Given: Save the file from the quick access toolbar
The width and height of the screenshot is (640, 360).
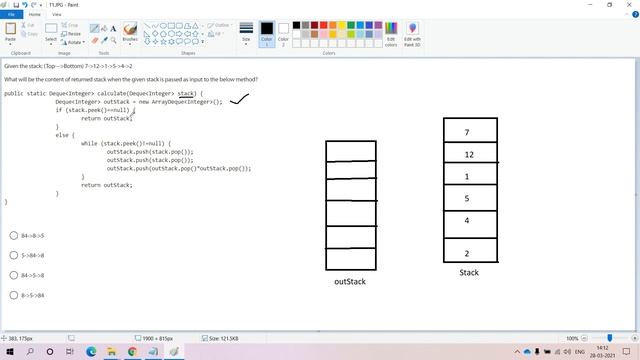Looking at the screenshot, I should pyautogui.click(x=16, y=5).
